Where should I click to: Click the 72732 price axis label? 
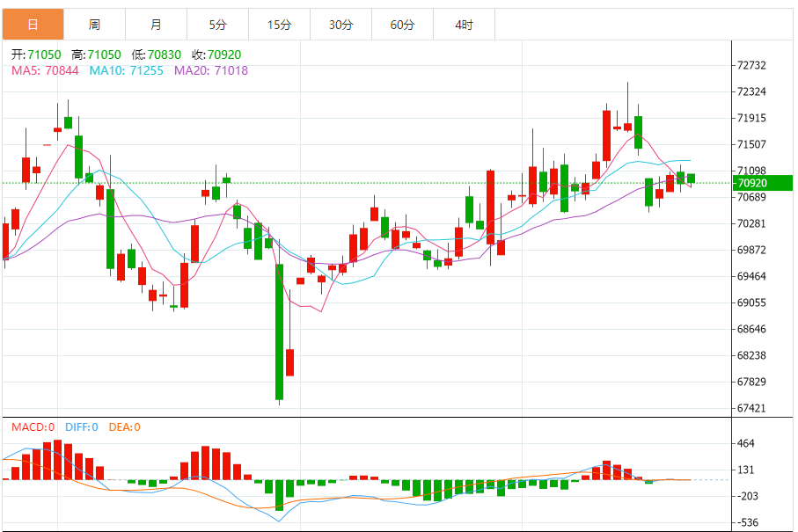click(751, 66)
